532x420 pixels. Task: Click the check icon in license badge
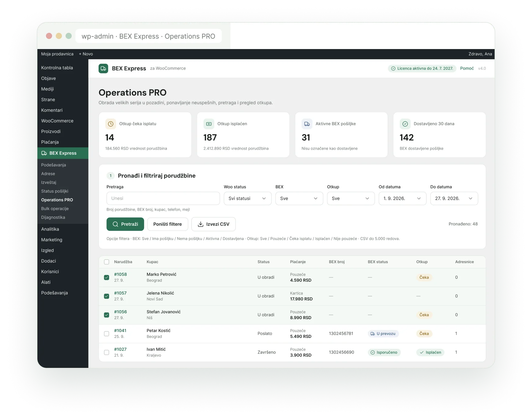(393, 68)
